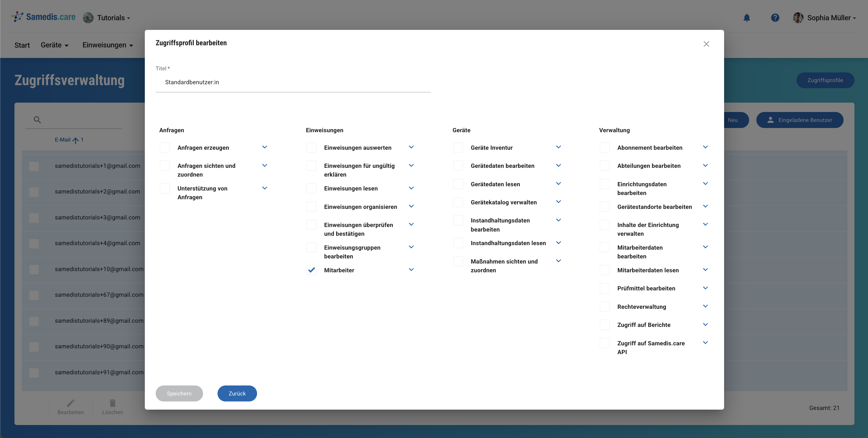Click the search magnifier icon

click(37, 120)
